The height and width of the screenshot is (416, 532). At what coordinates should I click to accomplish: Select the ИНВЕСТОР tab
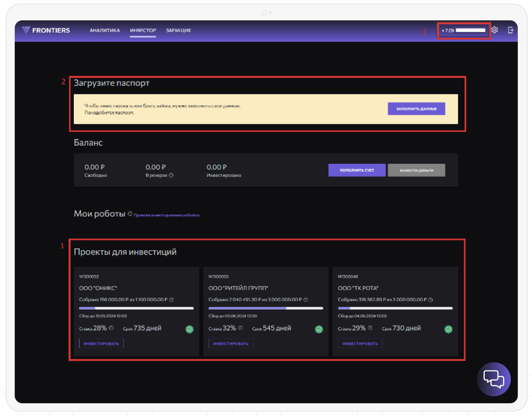coord(143,30)
